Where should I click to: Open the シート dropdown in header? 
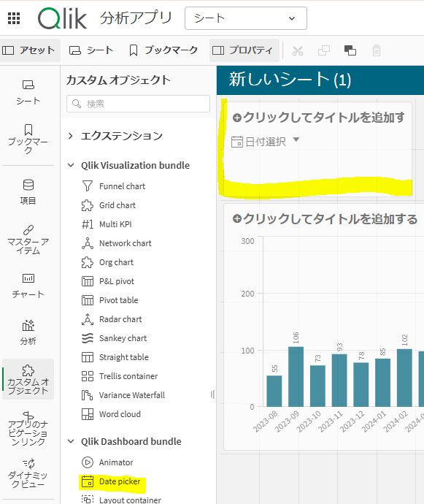(246, 18)
